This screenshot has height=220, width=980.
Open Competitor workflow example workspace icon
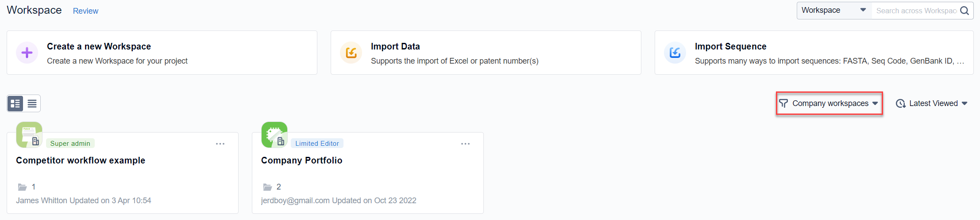coord(29,135)
